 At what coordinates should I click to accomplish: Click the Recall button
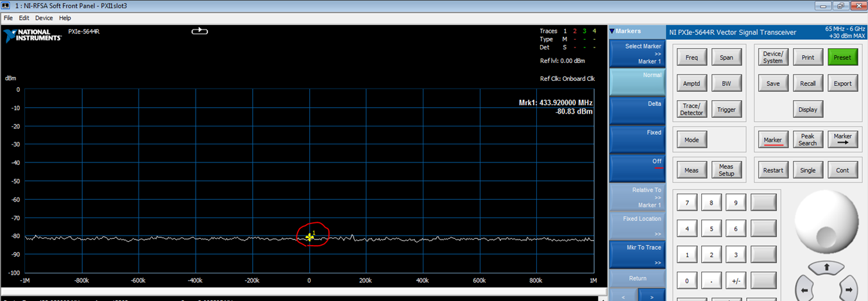click(808, 83)
